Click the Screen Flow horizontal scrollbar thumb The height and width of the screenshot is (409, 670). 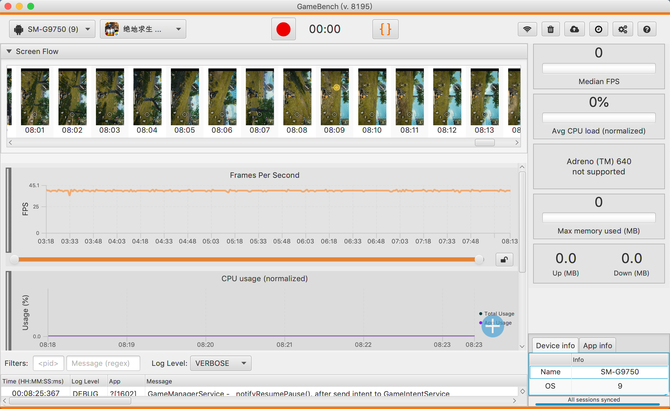[485, 142]
